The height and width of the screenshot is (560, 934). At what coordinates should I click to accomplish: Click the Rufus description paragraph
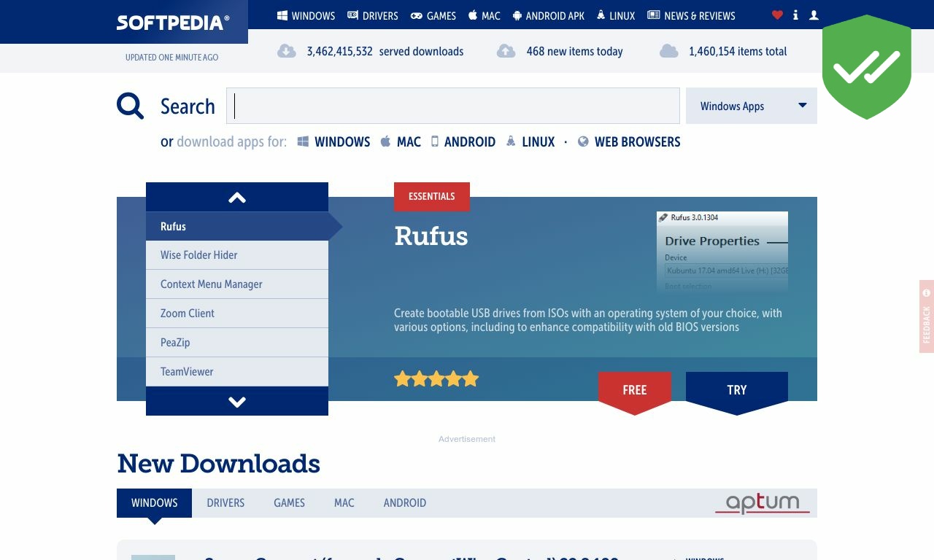588,320
